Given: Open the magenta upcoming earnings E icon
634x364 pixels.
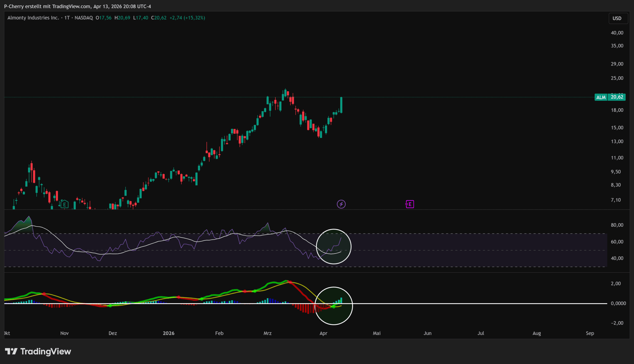Looking at the screenshot, I should [410, 204].
